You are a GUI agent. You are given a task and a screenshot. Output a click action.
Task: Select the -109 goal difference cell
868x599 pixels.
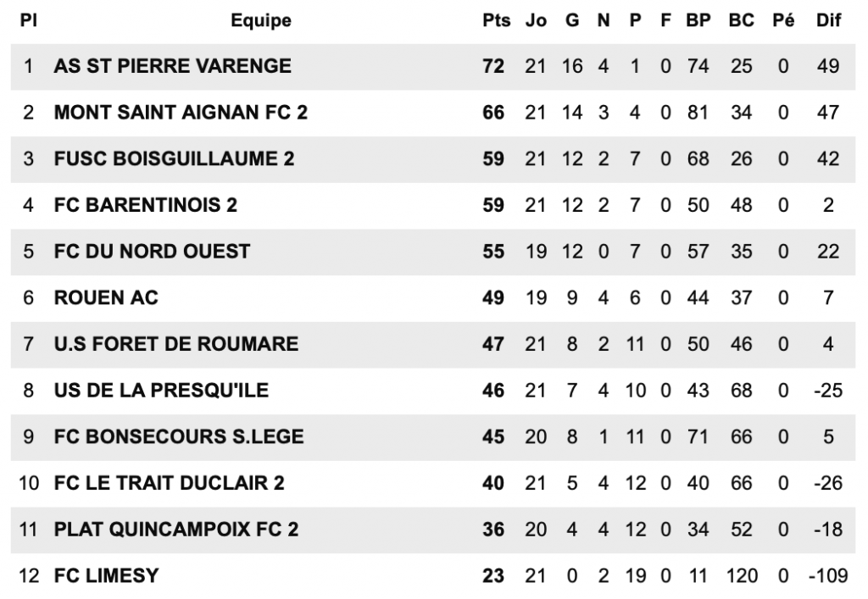pyautogui.click(x=828, y=576)
